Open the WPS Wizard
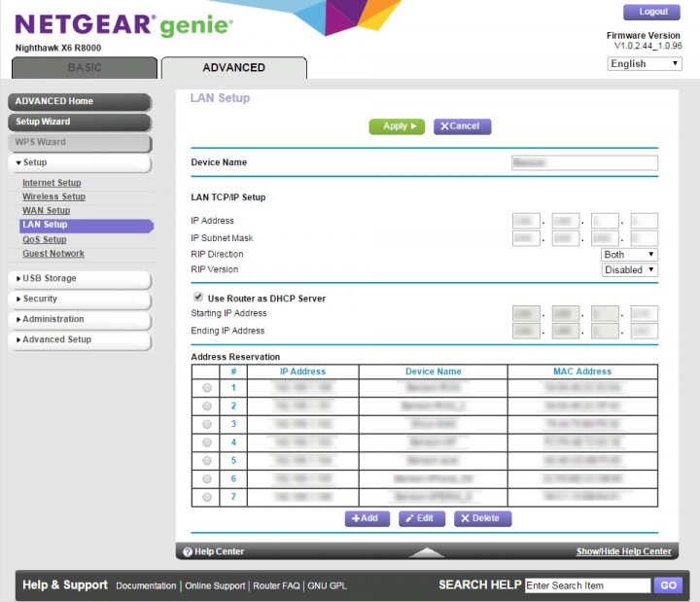Viewport: 700px width, 602px height. [80, 143]
